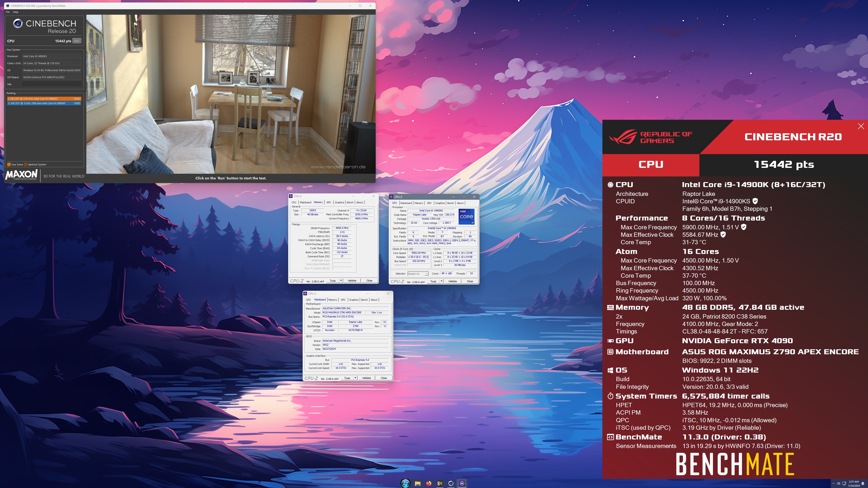Open the Help menu in Cinebench
Image resolution: width=868 pixels, height=488 pixels.
[x=16, y=12]
